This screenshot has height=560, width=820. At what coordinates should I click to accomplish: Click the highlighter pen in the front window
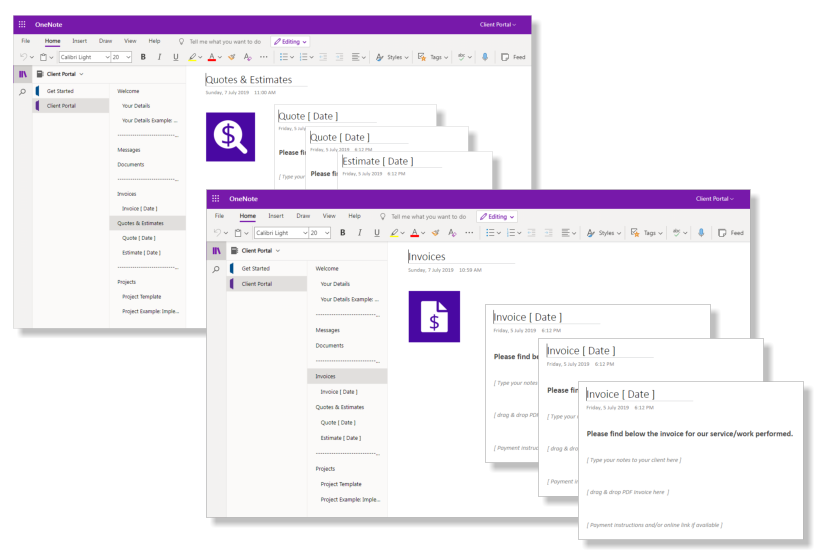pos(394,233)
